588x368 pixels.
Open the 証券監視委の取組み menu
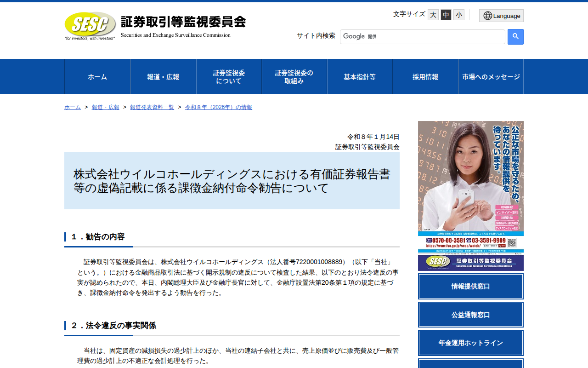point(294,76)
